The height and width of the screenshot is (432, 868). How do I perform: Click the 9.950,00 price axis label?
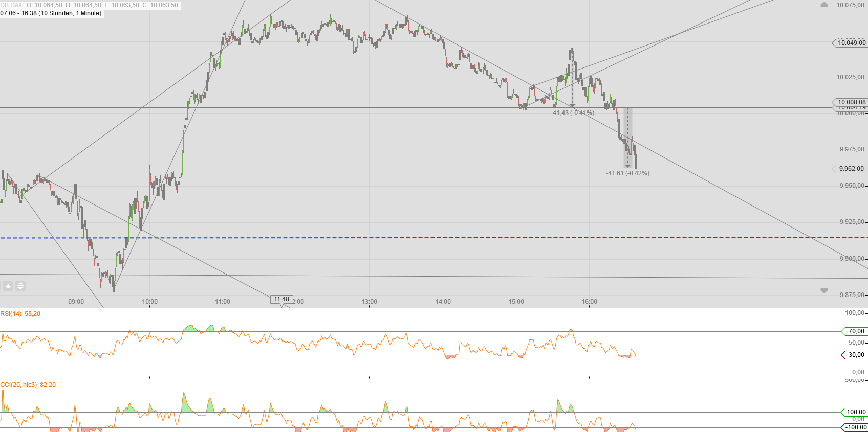pos(852,186)
